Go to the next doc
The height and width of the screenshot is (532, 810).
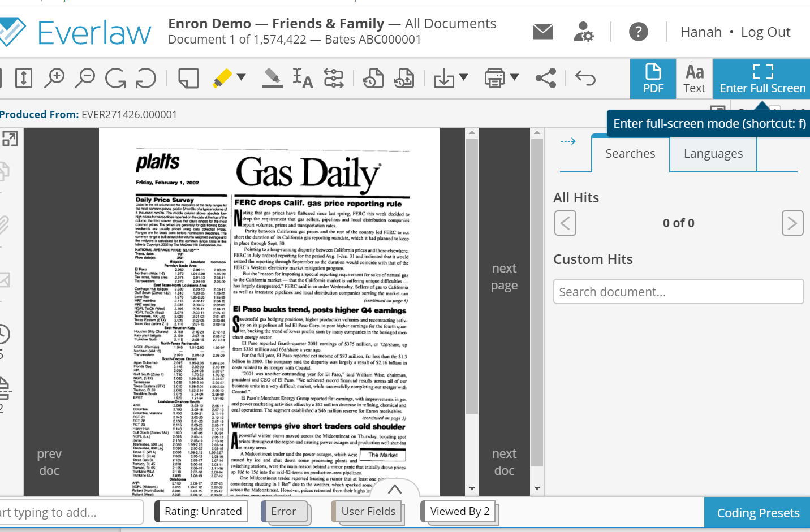click(504, 462)
